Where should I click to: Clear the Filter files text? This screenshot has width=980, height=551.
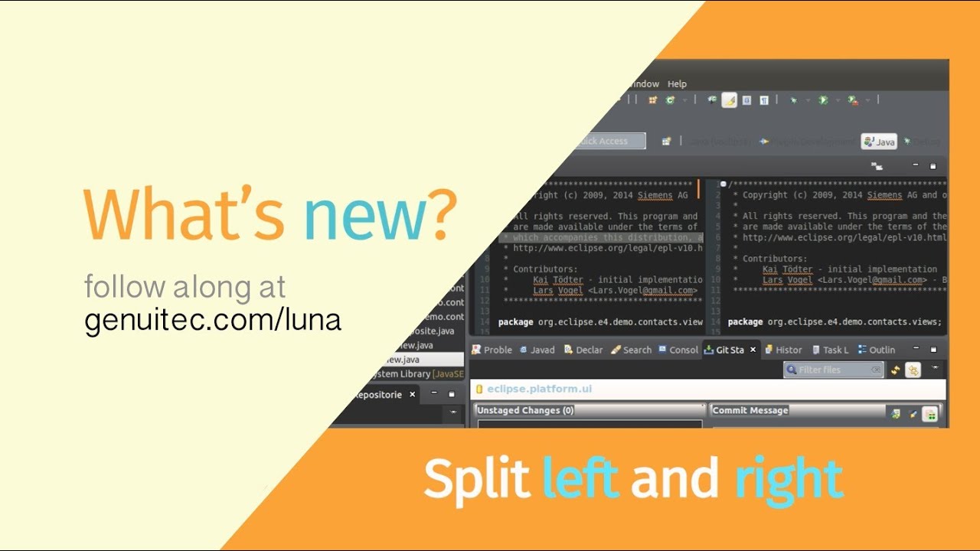(876, 370)
